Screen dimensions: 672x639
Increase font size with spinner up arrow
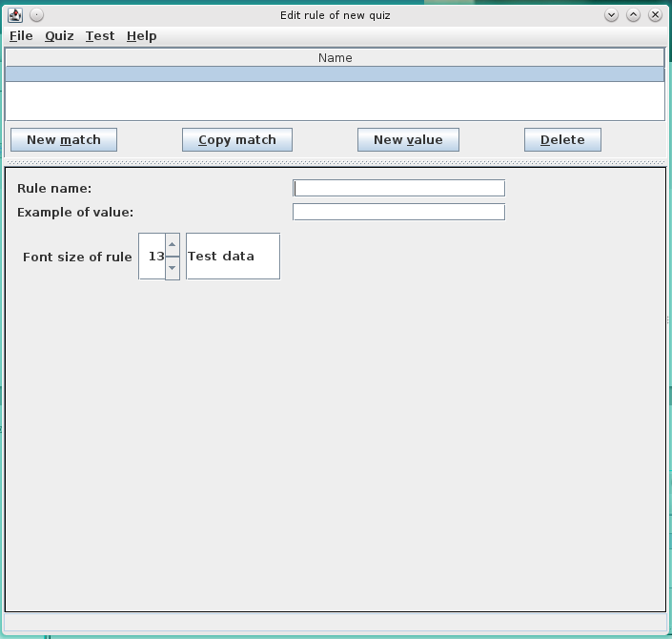pos(173,245)
